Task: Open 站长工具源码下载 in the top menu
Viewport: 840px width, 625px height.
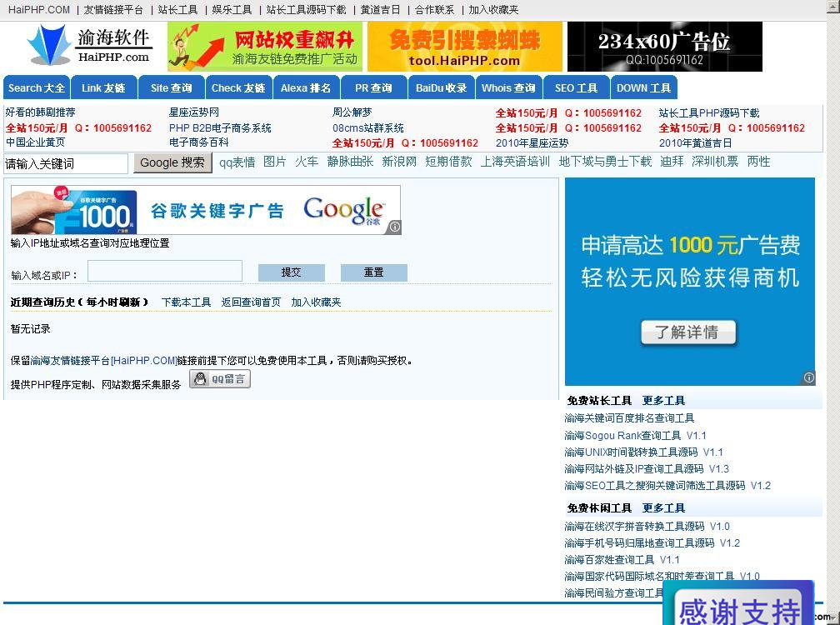Action: point(306,10)
